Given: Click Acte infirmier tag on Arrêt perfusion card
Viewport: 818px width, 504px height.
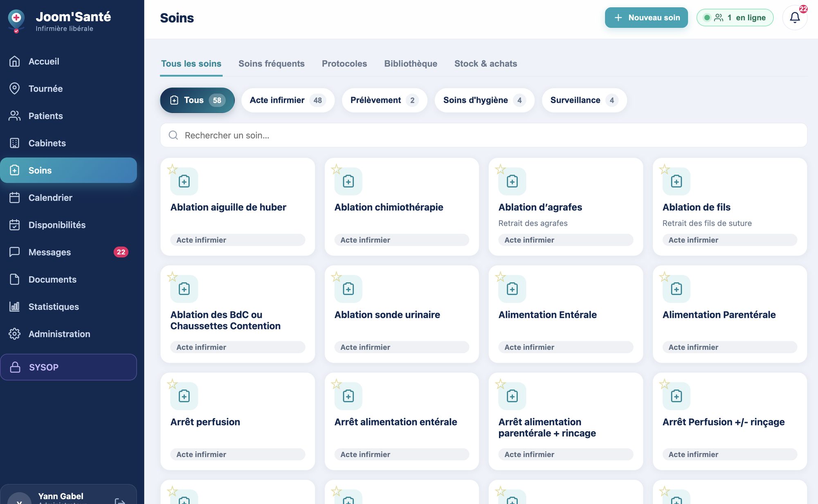Looking at the screenshot, I should point(238,454).
